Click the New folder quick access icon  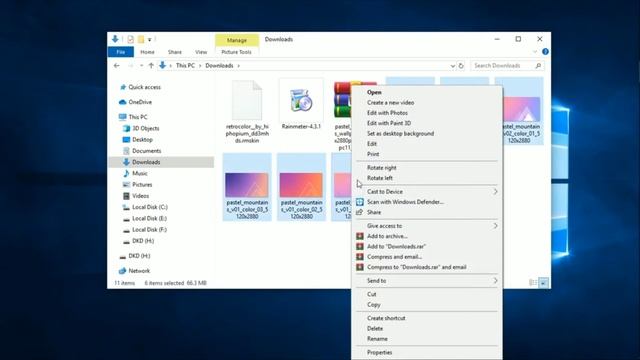(x=141, y=40)
